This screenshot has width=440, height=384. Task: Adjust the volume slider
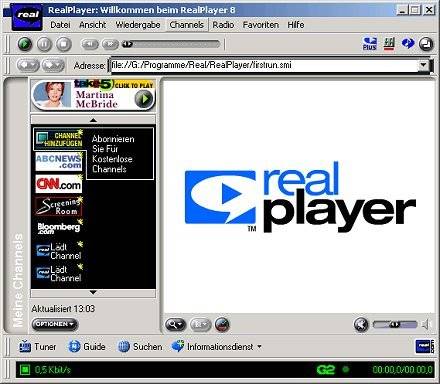pos(395,324)
